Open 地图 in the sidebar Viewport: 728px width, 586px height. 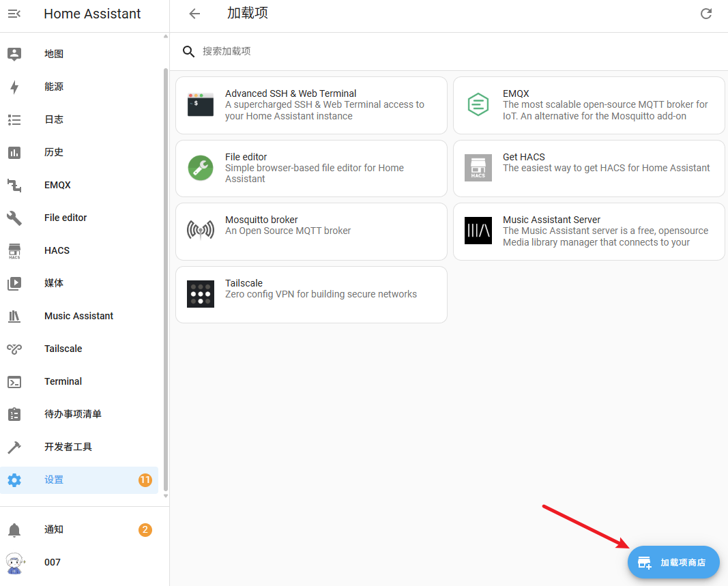[x=54, y=54]
